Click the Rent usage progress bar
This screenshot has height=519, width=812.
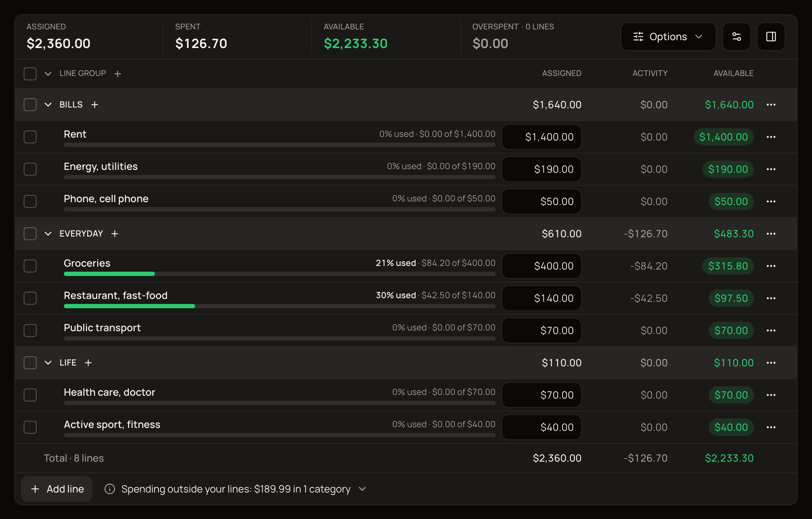[279, 145]
